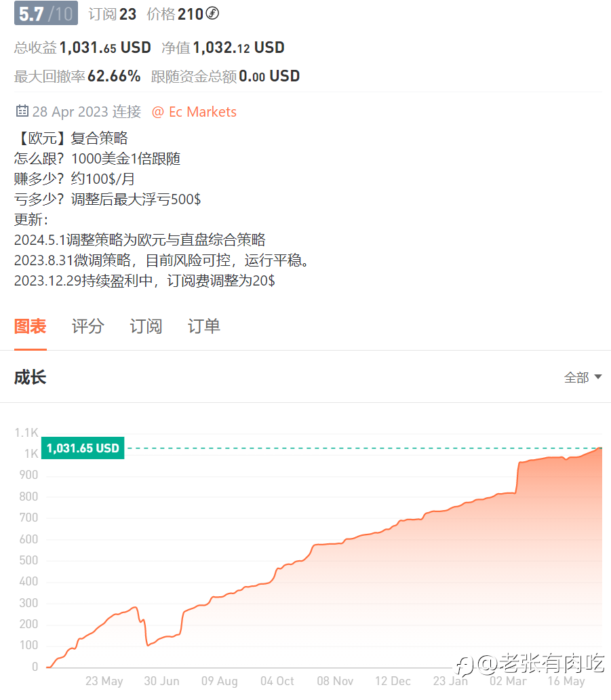This screenshot has height=700, width=611.
Task: Click the 04 Oct date on chart axis
Action: click(277, 681)
